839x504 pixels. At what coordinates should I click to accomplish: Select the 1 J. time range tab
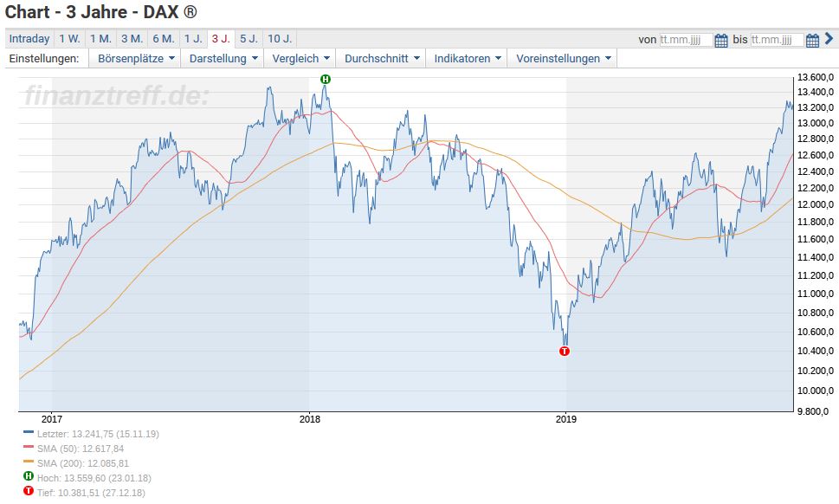[193, 38]
